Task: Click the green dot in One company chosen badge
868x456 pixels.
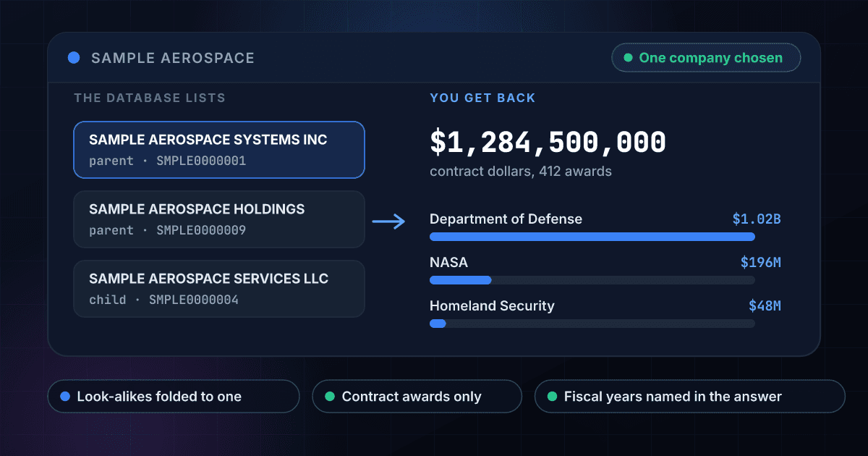Action: pos(628,58)
